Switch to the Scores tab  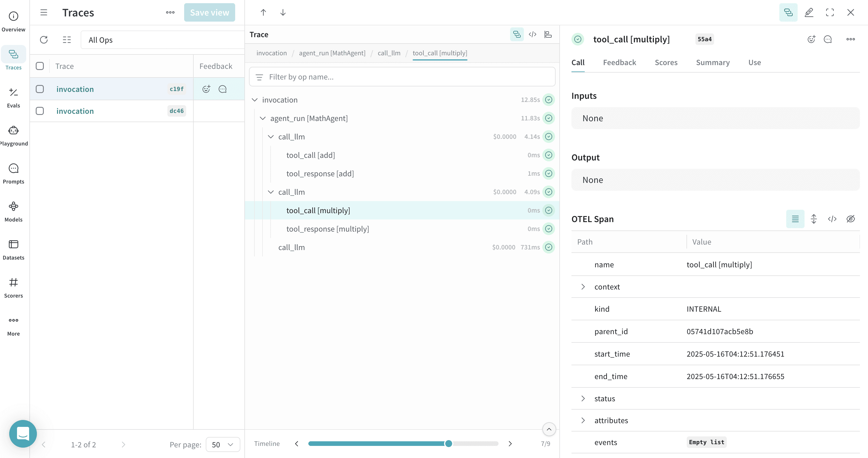click(x=666, y=63)
